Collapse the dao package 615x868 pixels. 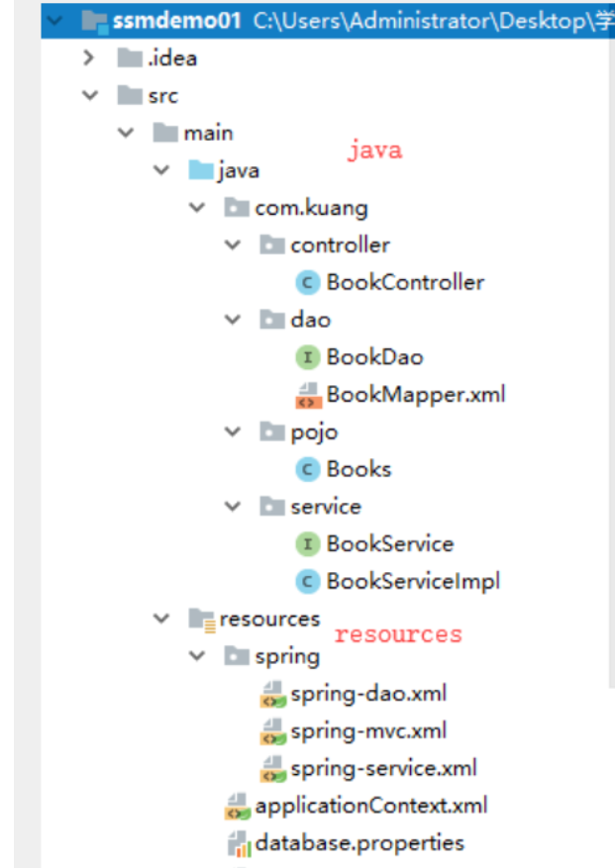(x=232, y=320)
